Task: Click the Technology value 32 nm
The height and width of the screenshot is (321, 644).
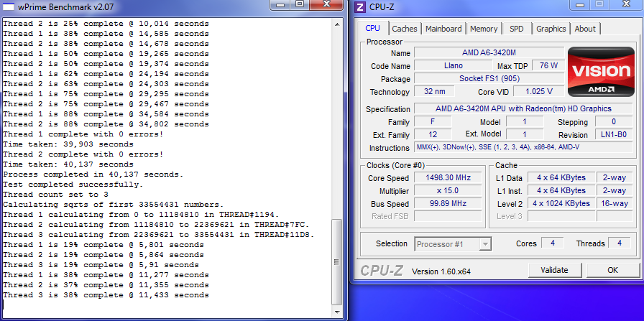Action: [434, 91]
